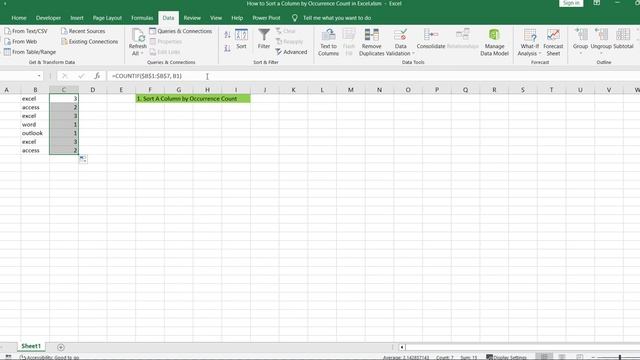
Task: Sort Z to A descending
Action: 227,48
